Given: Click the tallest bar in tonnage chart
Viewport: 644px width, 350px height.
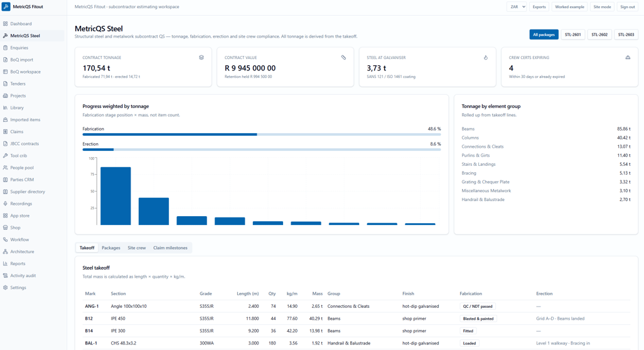Looking at the screenshot, I should (x=116, y=196).
